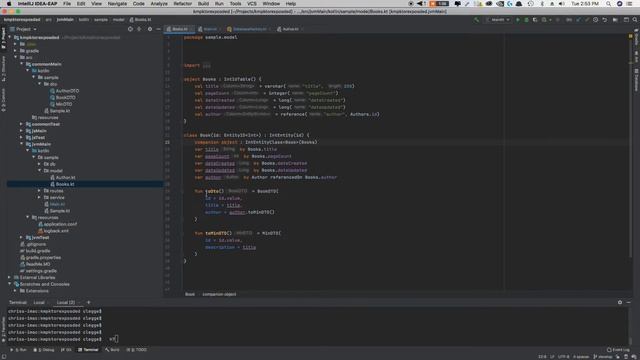Viewport: 640px width, 360px height.
Task: Expand the commonTest module node
Action: point(22,124)
